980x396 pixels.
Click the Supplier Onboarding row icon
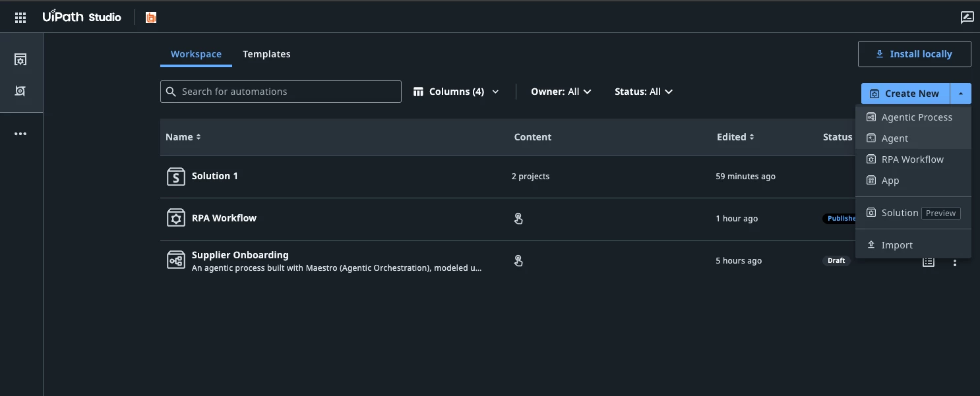[175, 260]
